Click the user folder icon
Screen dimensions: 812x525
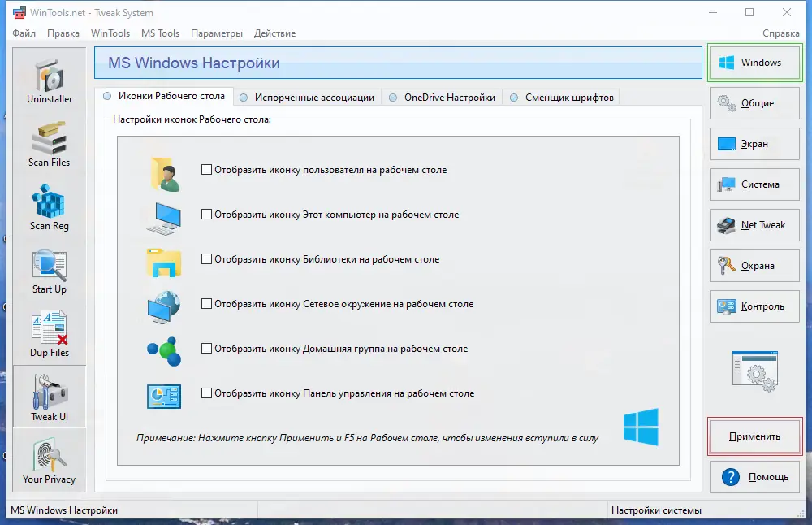point(165,175)
